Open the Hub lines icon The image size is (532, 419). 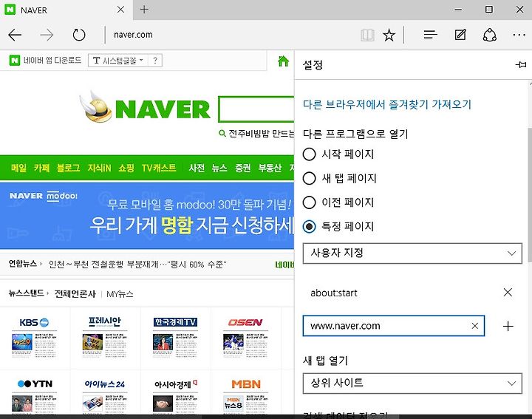pyautogui.click(x=431, y=35)
